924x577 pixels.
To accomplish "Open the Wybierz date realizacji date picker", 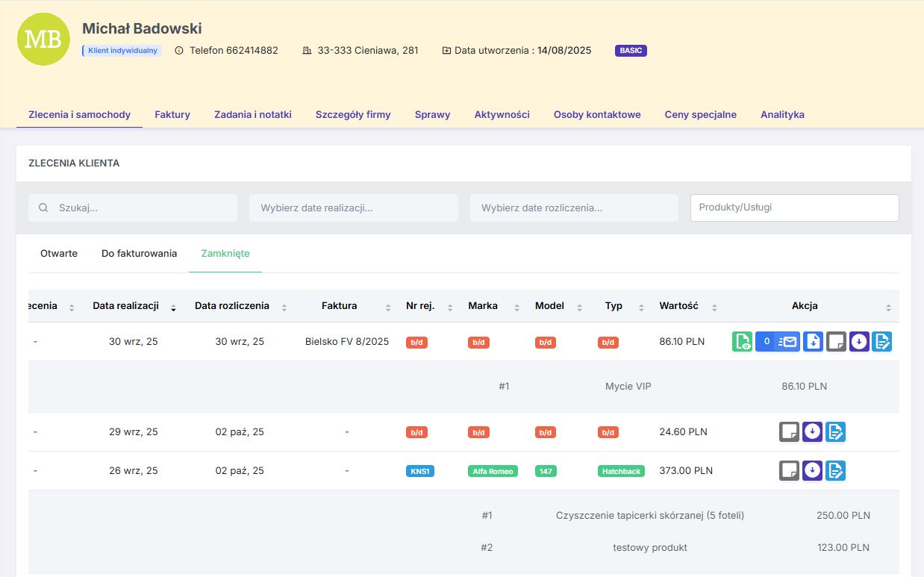I will pyautogui.click(x=353, y=208).
